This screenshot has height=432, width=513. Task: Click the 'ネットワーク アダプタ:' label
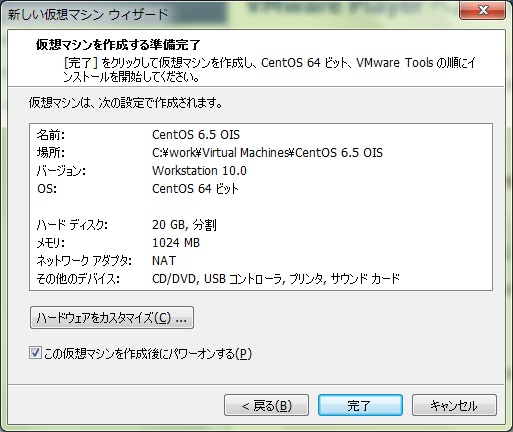(x=84, y=261)
